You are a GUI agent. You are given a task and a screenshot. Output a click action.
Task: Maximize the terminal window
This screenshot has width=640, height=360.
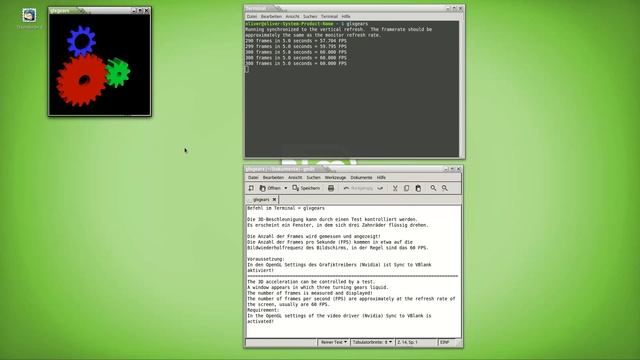[454, 9]
